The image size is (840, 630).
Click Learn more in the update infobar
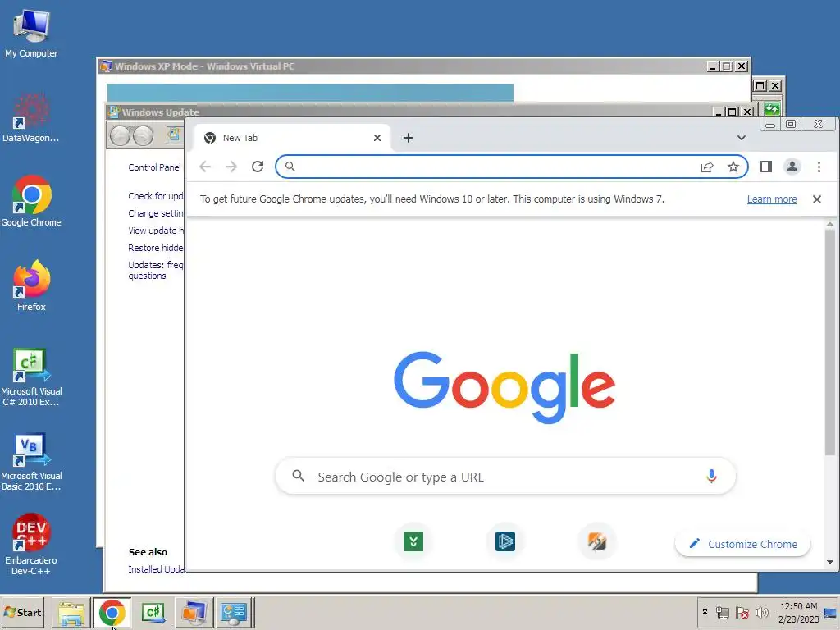(x=772, y=199)
